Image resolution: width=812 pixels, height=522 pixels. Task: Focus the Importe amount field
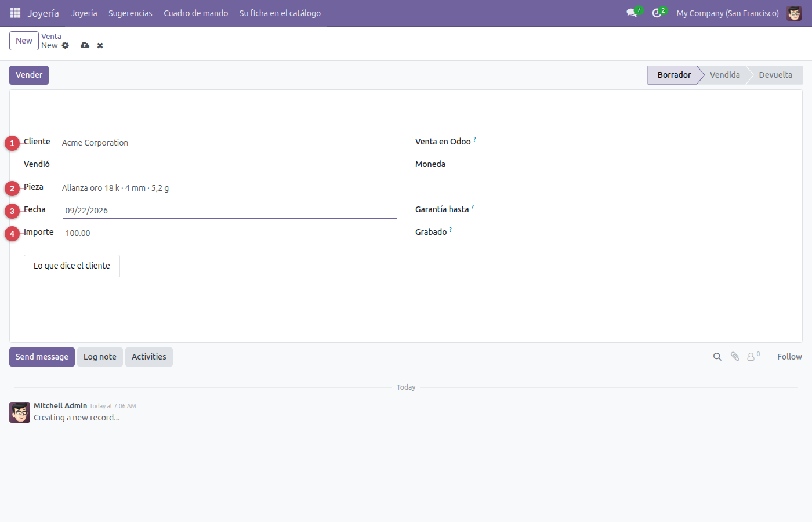pos(230,233)
